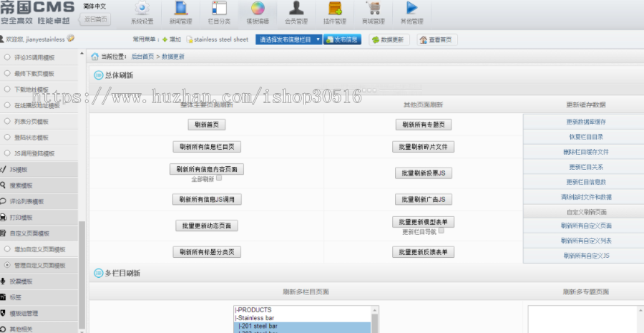Click 更新数据库缓存 link
Viewport: 644px width, 333px height.
[x=585, y=122]
